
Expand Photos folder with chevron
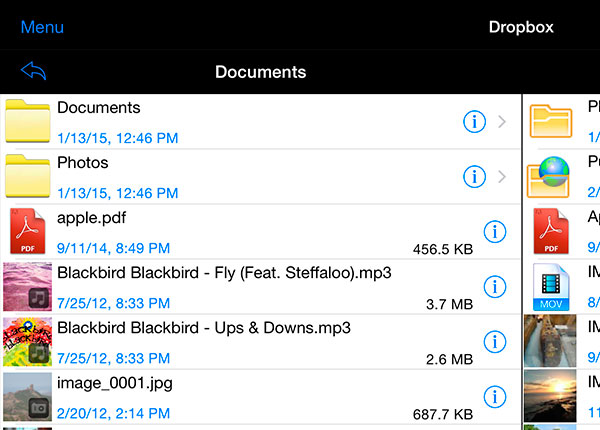coord(502,177)
